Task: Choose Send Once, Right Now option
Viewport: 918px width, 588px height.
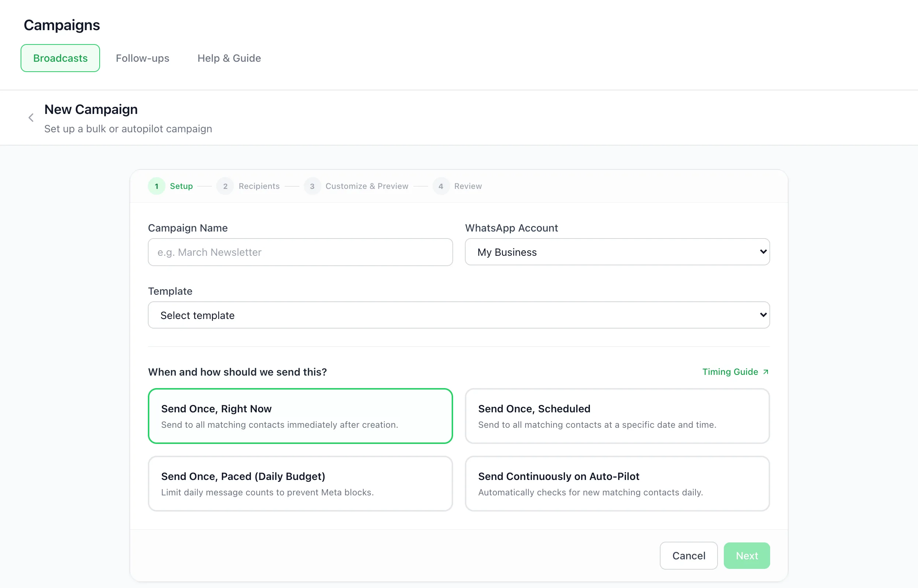Action: tap(300, 416)
